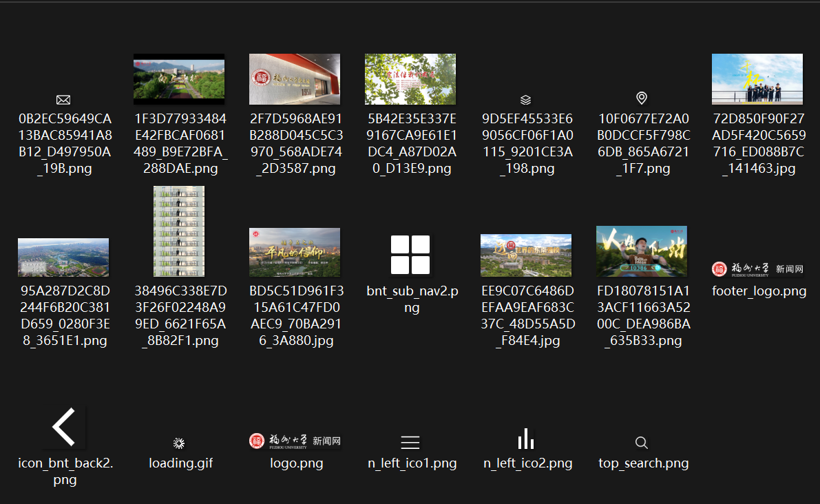Click the n_left_ico2.png file name
This screenshot has width=820, height=504.
point(527,463)
